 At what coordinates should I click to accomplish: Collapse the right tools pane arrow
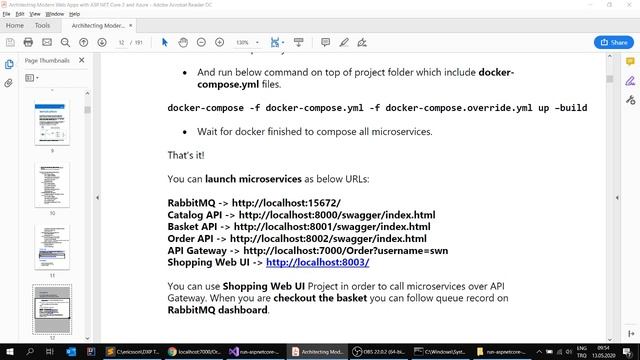pos(617,198)
